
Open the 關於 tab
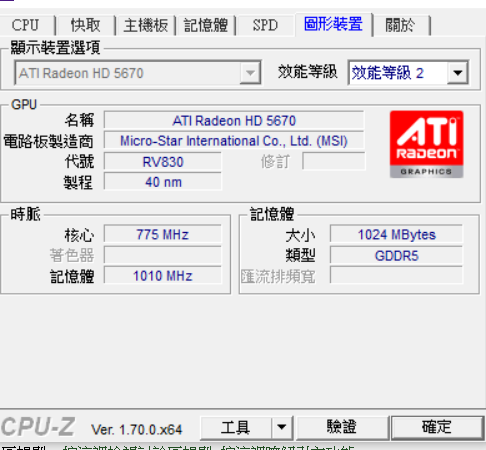(x=400, y=25)
